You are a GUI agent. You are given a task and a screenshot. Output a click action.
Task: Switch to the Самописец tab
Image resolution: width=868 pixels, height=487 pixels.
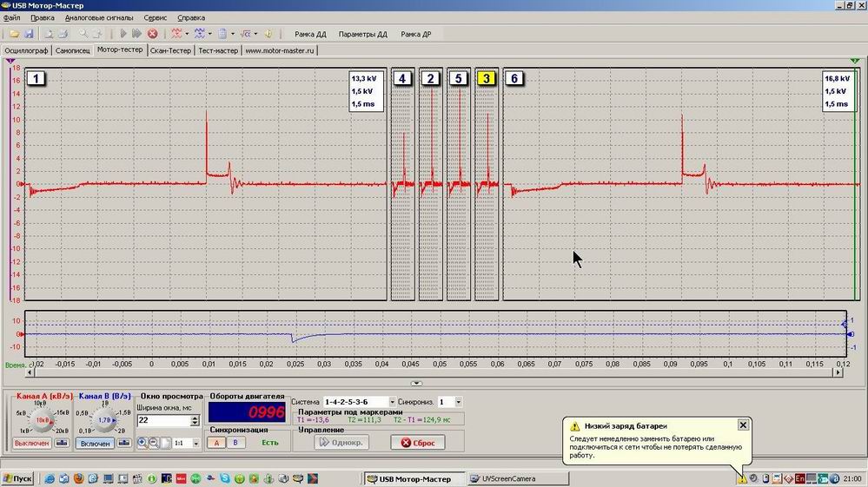[72, 50]
